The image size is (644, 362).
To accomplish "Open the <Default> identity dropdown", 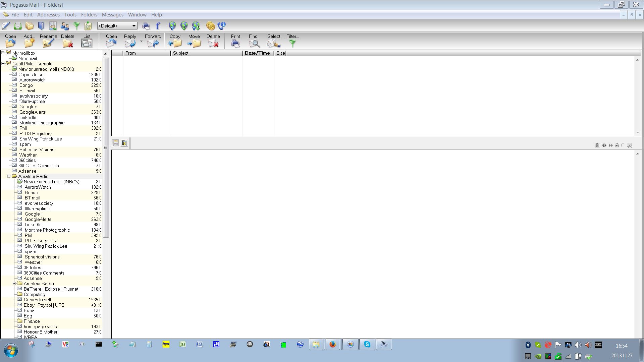I will [x=117, y=26].
